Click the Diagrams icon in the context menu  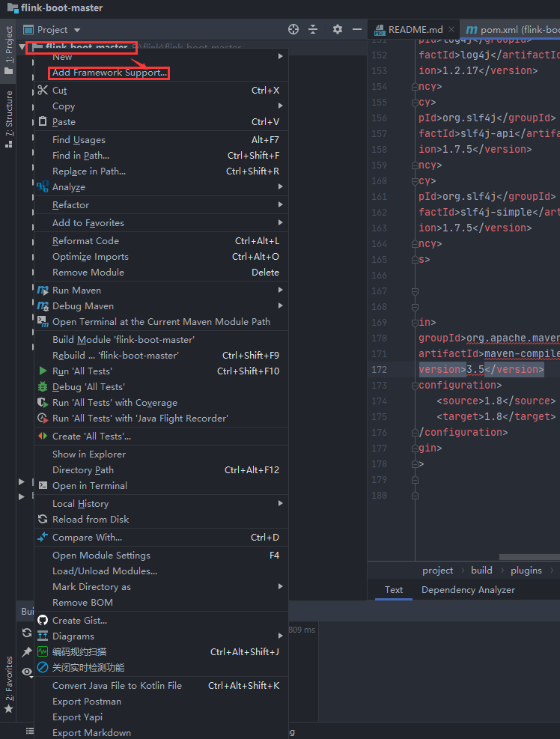click(x=43, y=636)
